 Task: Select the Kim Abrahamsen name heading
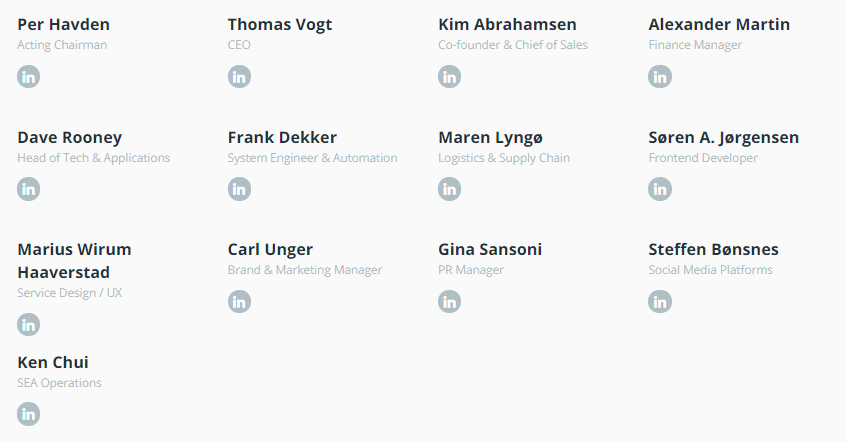507,24
